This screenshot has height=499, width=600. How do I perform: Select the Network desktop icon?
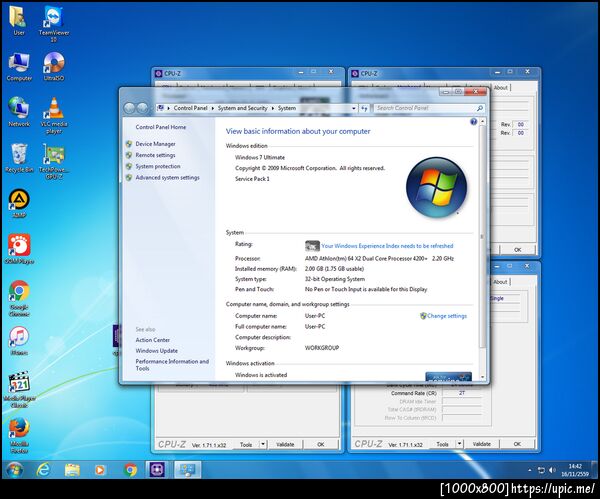click(19, 112)
